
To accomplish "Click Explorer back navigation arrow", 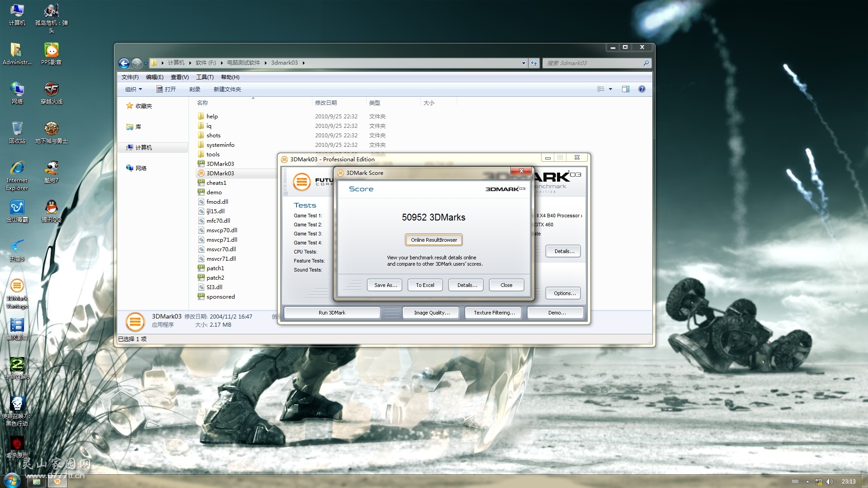I will 124,63.
